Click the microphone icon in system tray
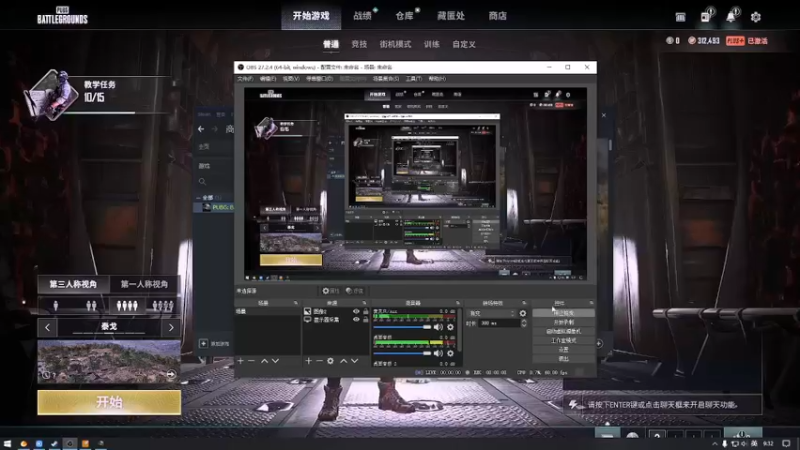Screen dimensions: 800x450 click(x=724, y=444)
